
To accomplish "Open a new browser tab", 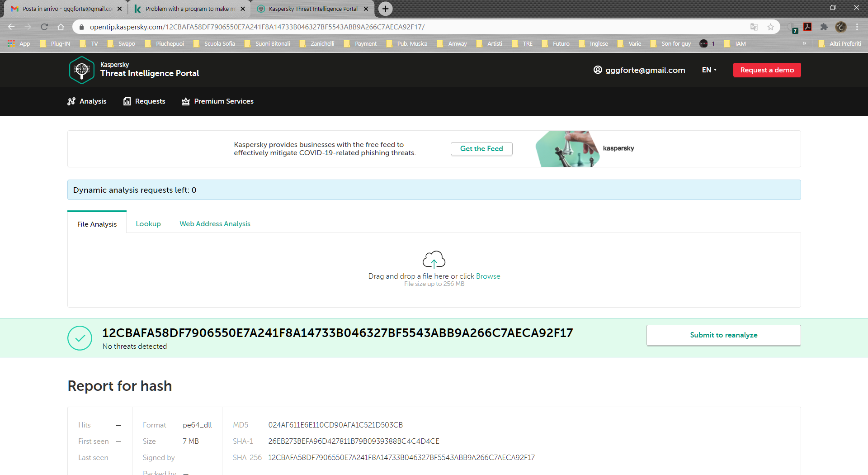I will [x=385, y=9].
